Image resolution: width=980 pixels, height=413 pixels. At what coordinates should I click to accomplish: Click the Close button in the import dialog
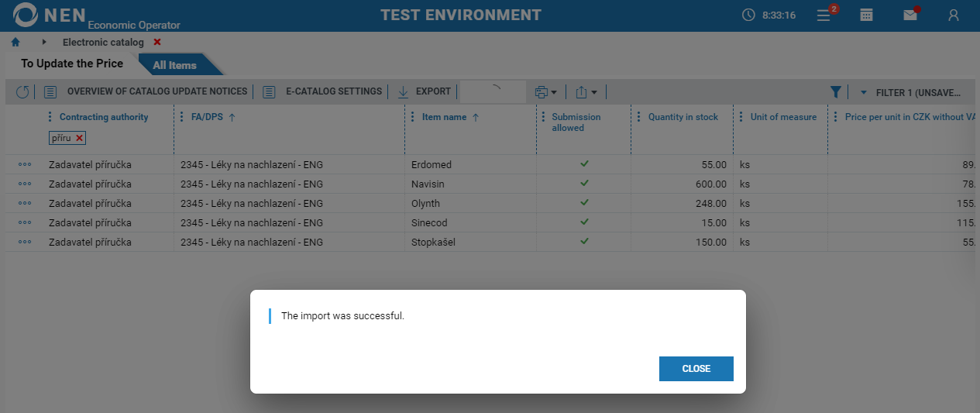[x=696, y=369]
